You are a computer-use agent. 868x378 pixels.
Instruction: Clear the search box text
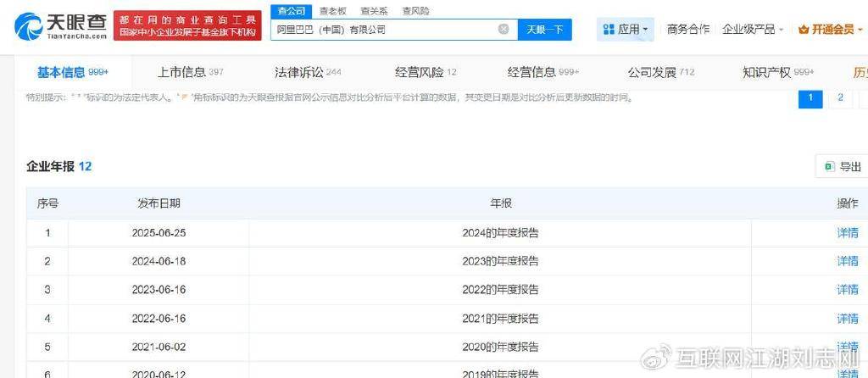click(x=504, y=29)
